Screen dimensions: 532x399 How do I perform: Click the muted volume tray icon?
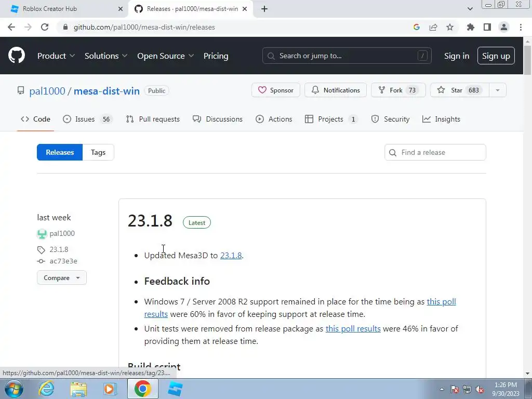click(x=480, y=389)
